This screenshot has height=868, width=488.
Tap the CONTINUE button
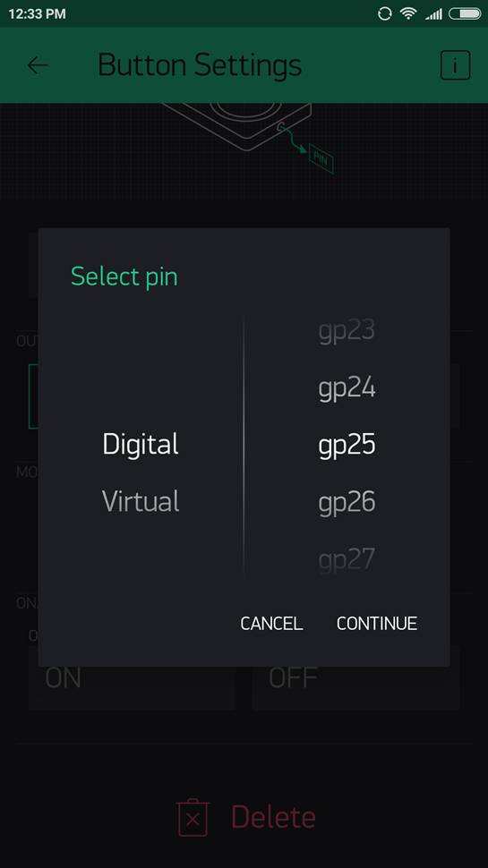[x=377, y=624]
